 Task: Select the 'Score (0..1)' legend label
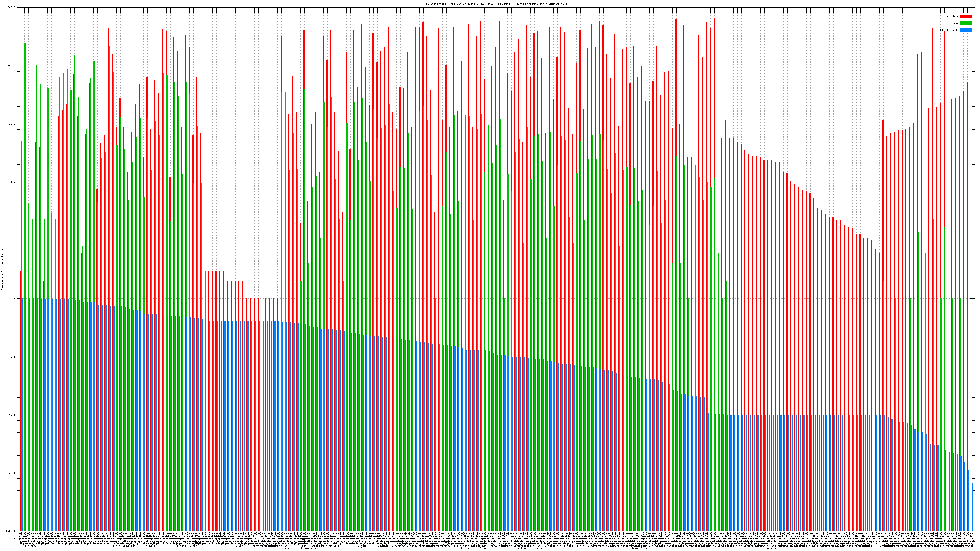click(x=949, y=30)
